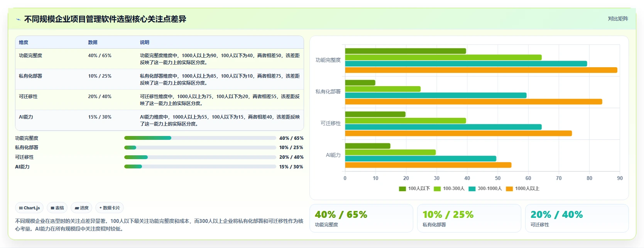Click the orange 1000人以上 bar for 功能完整度
This screenshot has height=248, width=644.
point(481,70)
